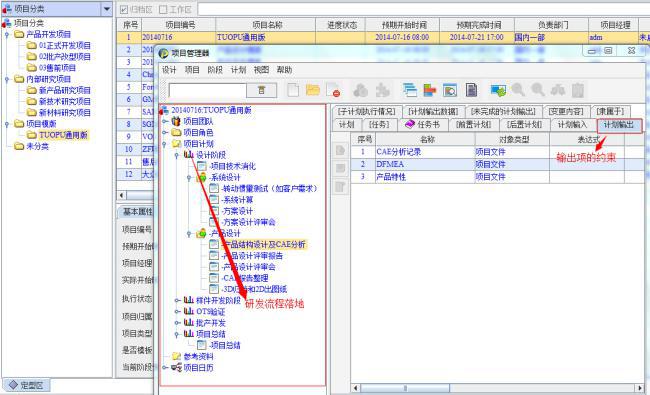
Task: Open the 设计 menu
Action: [x=169, y=70]
